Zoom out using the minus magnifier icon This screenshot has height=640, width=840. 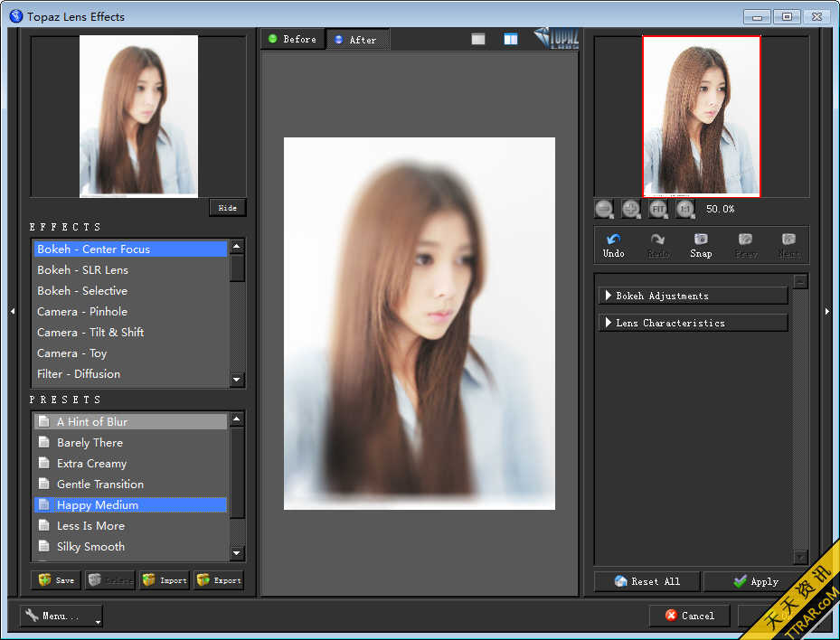point(604,209)
